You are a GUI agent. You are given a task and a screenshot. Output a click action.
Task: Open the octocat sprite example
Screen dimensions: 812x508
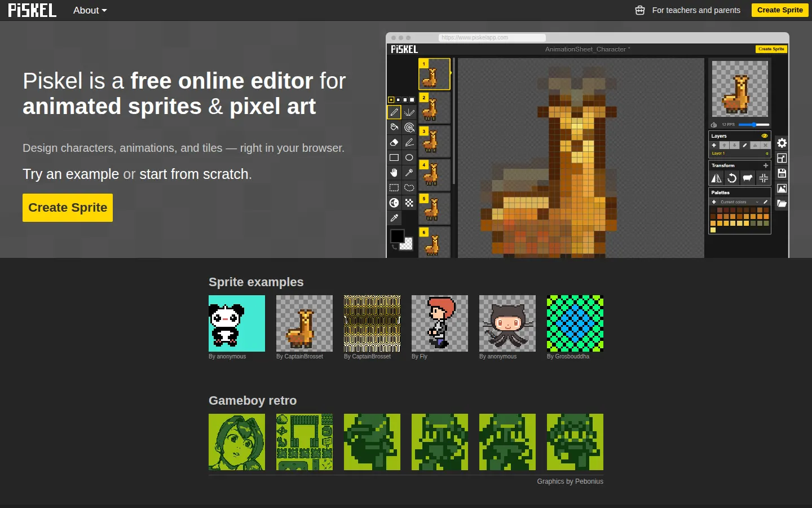pos(507,323)
